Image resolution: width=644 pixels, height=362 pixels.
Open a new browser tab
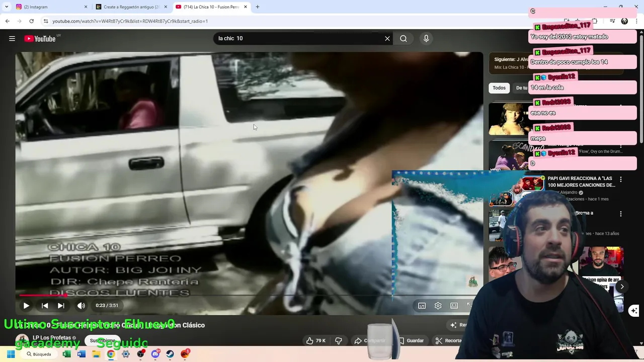(x=258, y=7)
